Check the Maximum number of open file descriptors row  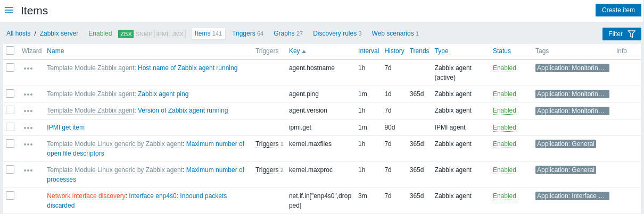coord(10,143)
